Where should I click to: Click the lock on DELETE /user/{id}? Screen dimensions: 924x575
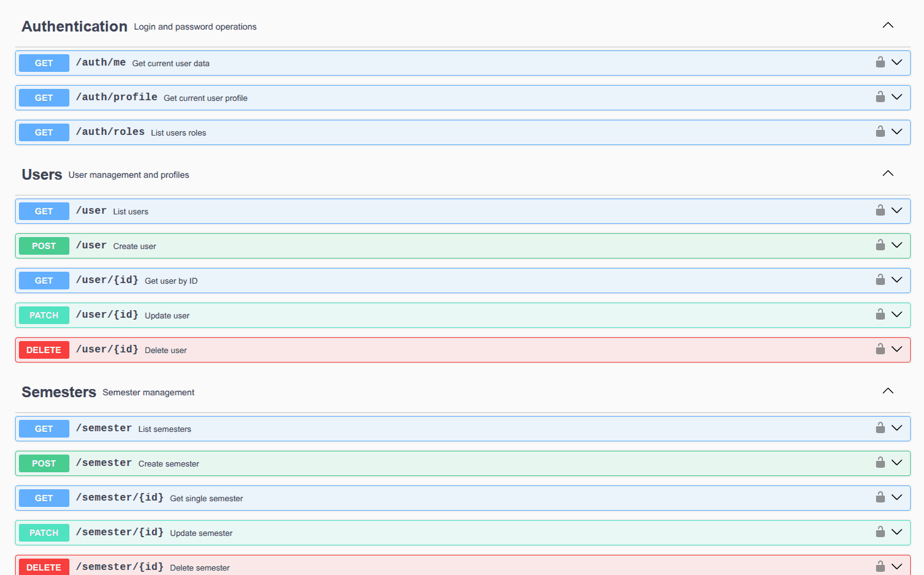point(880,349)
